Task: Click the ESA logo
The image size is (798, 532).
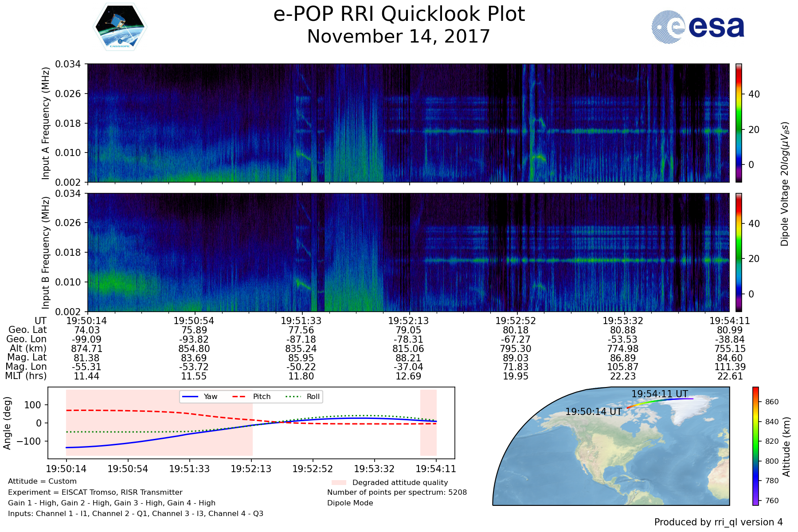Action: point(698,27)
